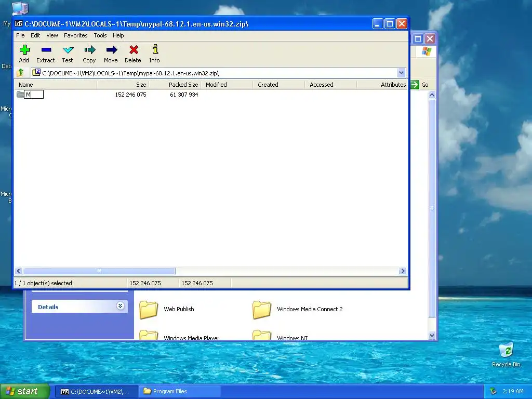Click the 7z icon in the title bar
The width and height of the screenshot is (532, 399).
[x=19, y=24]
